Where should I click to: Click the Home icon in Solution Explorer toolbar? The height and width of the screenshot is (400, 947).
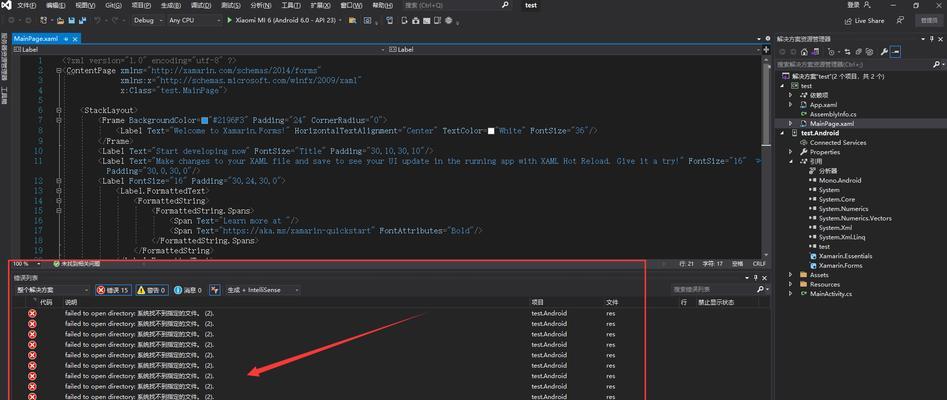(804, 52)
